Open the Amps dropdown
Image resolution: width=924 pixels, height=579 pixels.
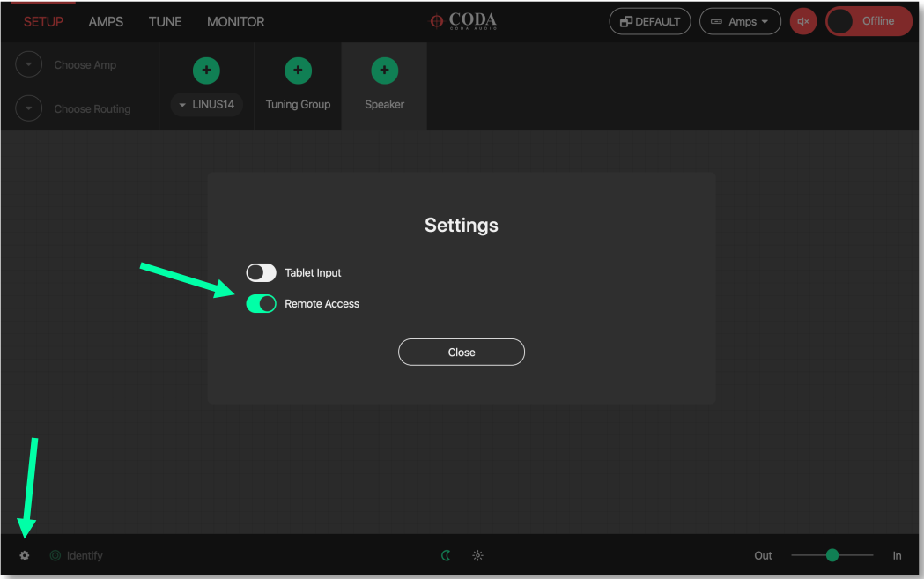(740, 22)
